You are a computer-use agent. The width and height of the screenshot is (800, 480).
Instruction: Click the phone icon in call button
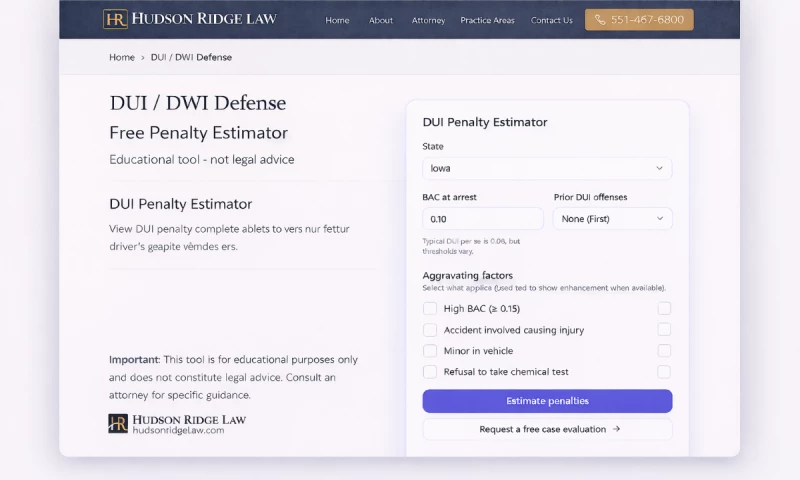point(600,20)
